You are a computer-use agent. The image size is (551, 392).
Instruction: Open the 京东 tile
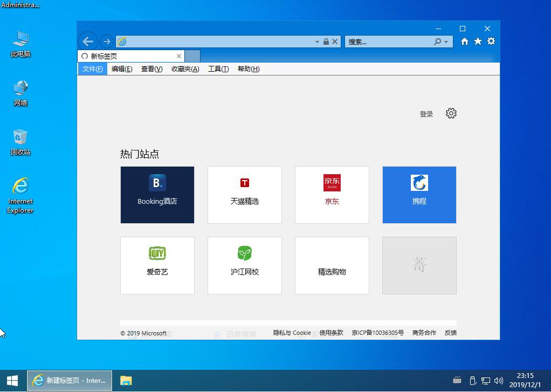tap(332, 195)
